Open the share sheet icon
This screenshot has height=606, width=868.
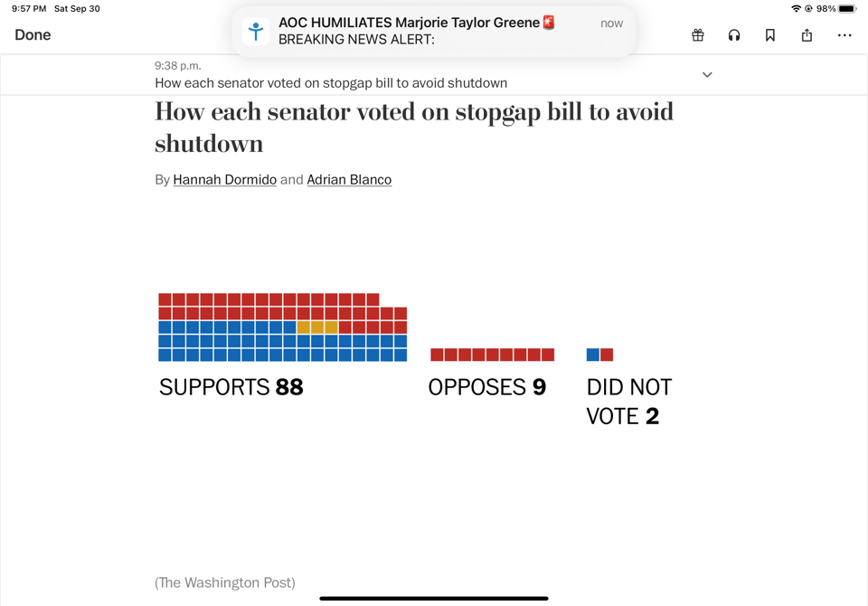point(807,35)
